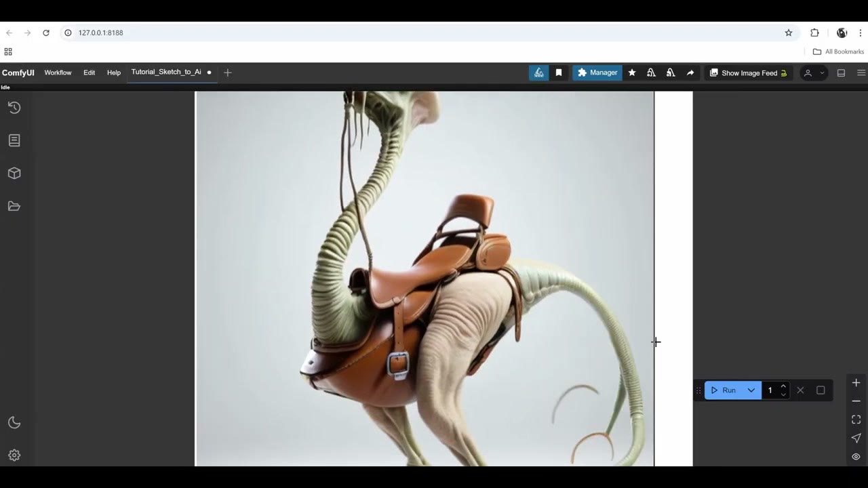This screenshot has width=868, height=488.
Task: Fit view with the frame icon
Action: pos(856,420)
